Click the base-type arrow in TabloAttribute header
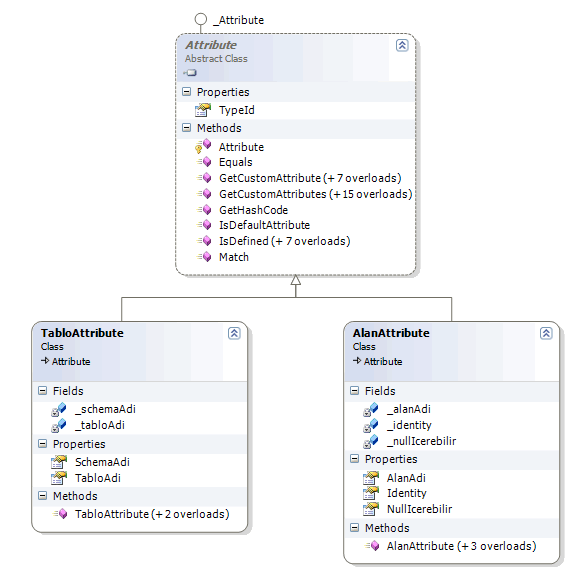Image resolution: width=578 pixels, height=578 pixels. tap(45, 361)
